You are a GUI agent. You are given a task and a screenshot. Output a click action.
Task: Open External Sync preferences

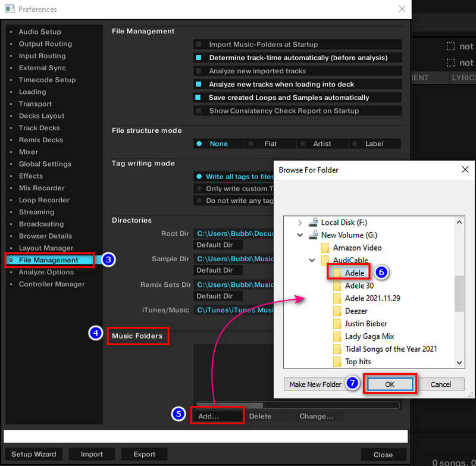(42, 68)
